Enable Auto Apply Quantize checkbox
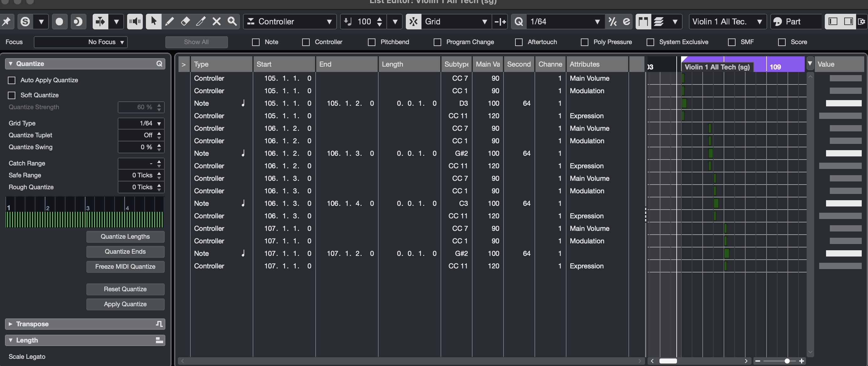Image resolution: width=868 pixels, height=366 pixels. 12,80
